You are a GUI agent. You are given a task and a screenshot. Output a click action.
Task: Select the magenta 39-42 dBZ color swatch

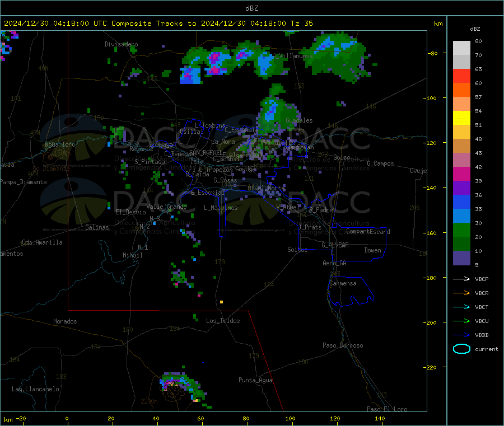point(461,174)
